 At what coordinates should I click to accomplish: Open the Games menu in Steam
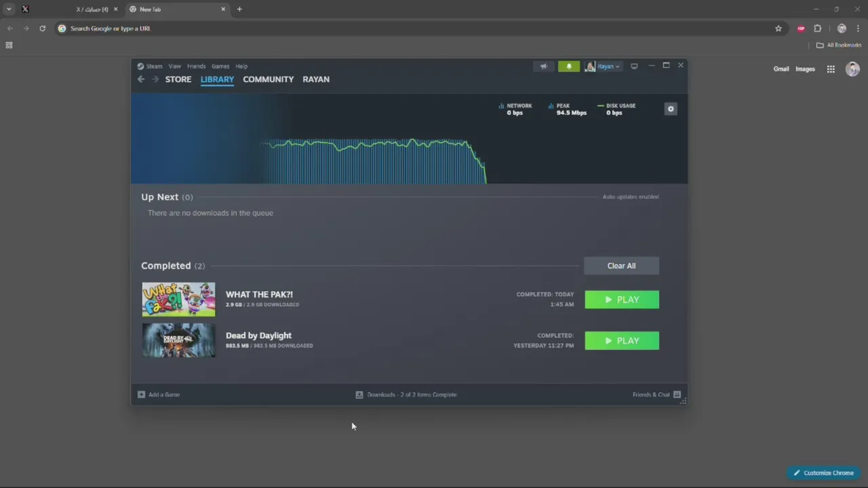point(220,66)
